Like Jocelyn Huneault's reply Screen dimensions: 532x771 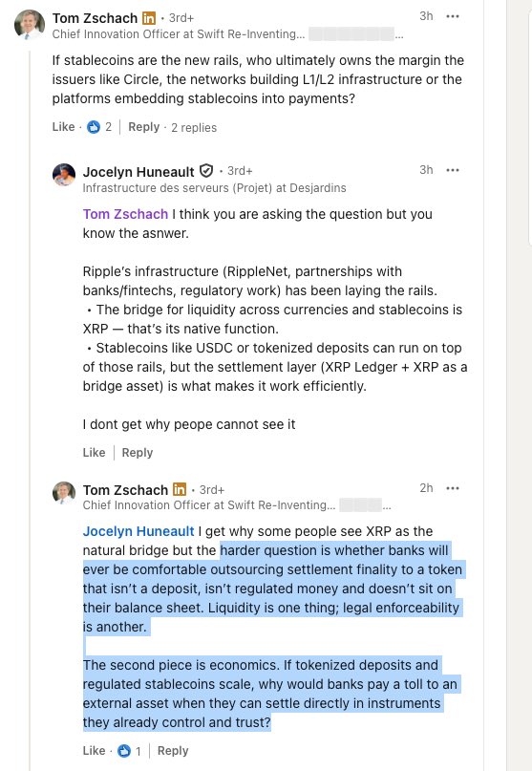pos(94,452)
